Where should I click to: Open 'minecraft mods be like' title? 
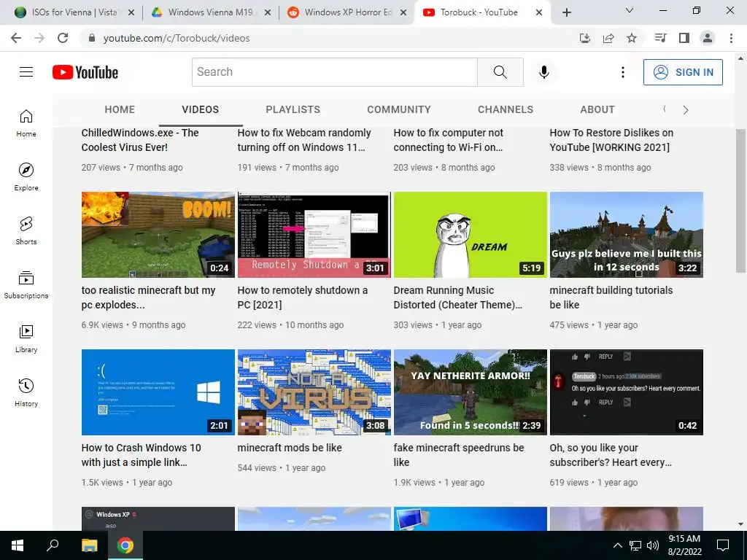click(290, 448)
